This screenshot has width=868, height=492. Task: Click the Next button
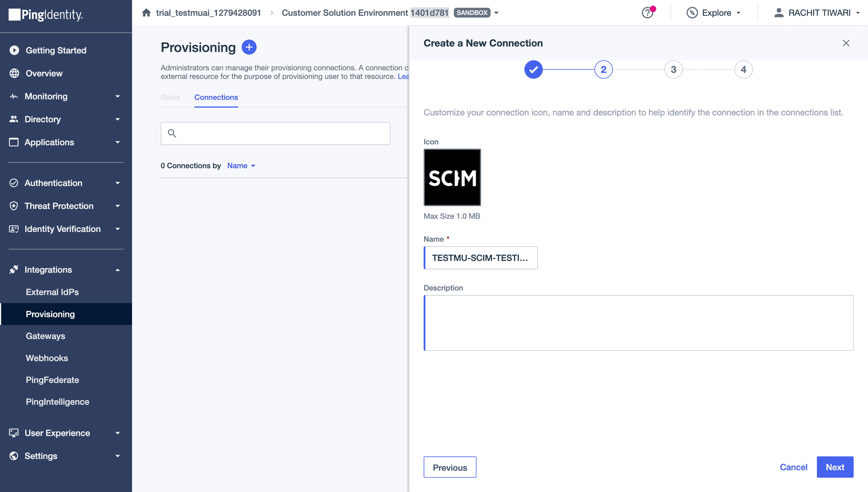pyautogui.click(x=835, y=467)
